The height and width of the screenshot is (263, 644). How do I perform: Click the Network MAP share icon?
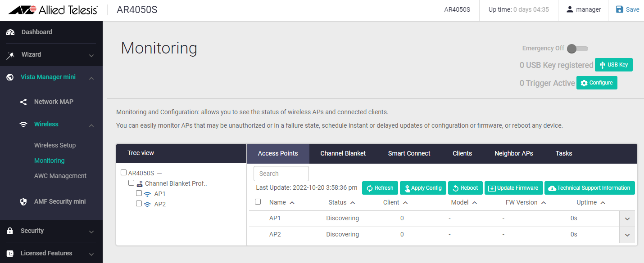(23, 102)
